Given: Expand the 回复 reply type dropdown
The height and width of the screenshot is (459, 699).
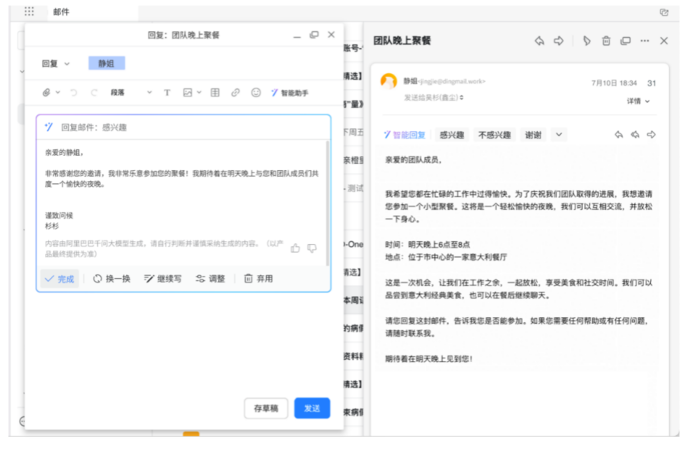Looking at the screenshot, I should (56, 63).
